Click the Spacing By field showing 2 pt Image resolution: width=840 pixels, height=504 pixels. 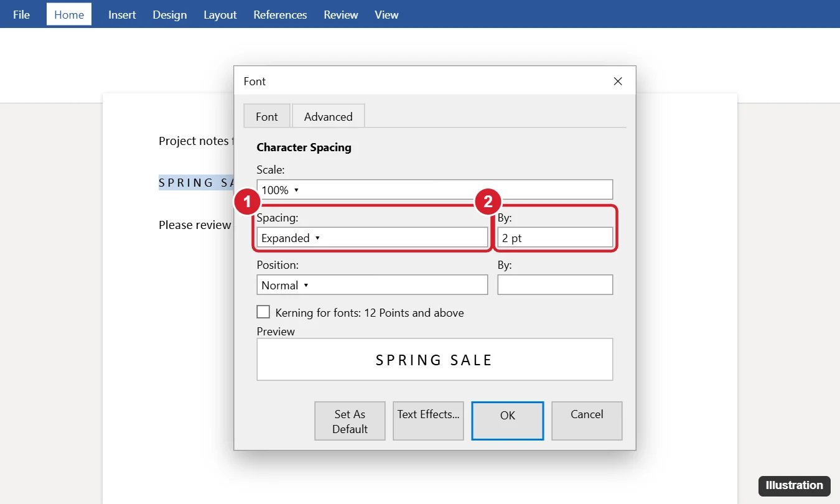pyautogui.click(x=555, y=238)
